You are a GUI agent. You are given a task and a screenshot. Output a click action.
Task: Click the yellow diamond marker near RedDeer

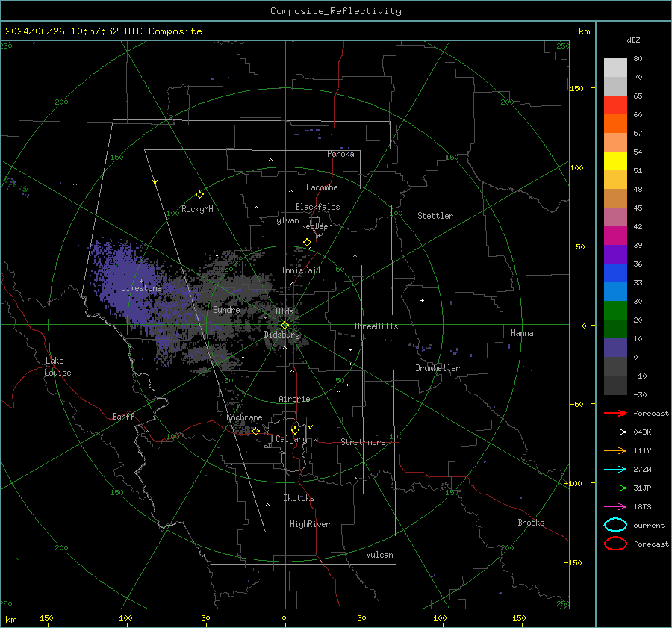click(307, 243)
